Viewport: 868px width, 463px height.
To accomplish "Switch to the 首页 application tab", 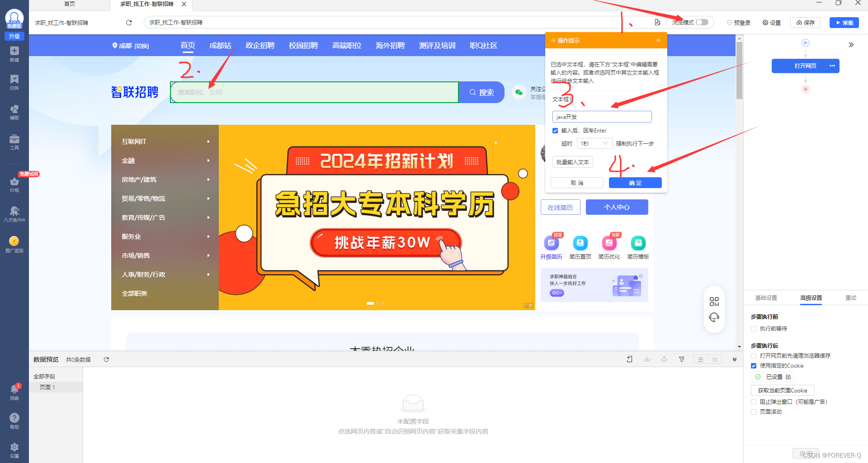I will pyautogui.click(x=70, y=4).
